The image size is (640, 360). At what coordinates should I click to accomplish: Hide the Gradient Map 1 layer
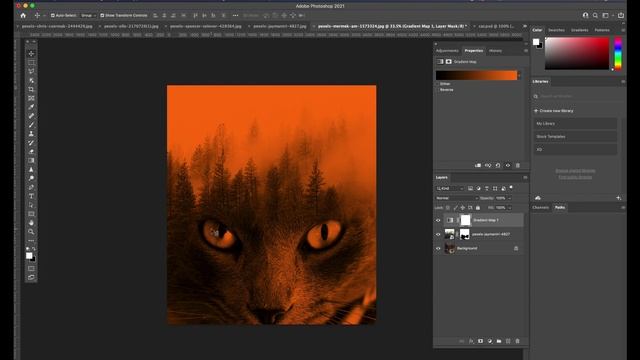438,220
